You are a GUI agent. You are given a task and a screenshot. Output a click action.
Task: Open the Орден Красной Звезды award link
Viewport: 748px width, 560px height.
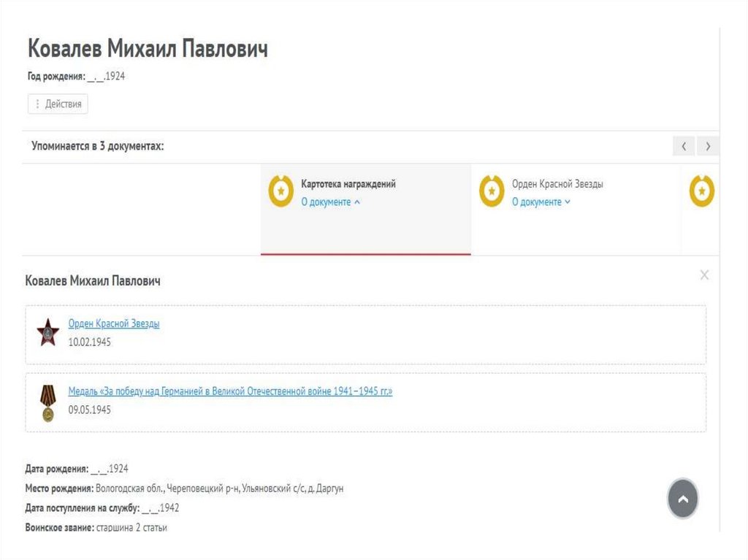click(x=114, y=323)
